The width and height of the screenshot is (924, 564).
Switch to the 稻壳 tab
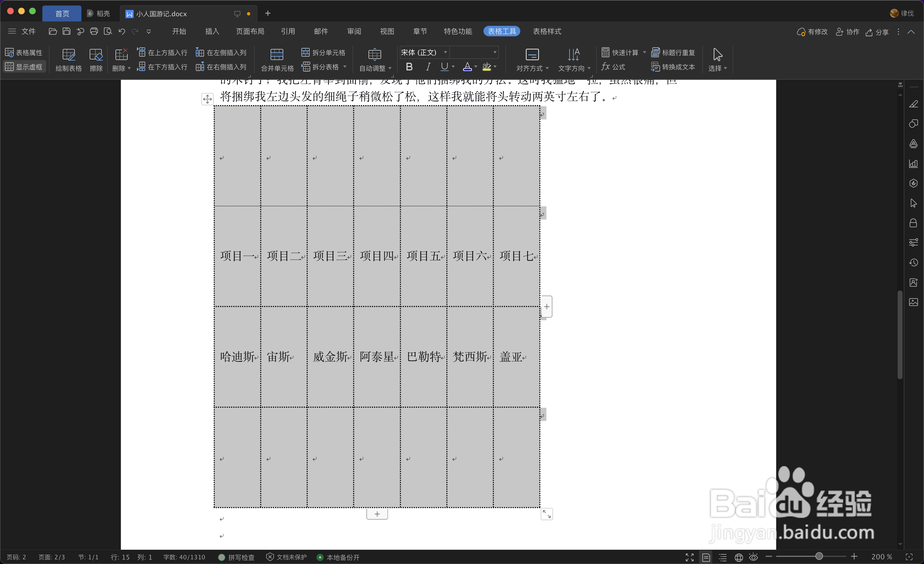(99, 13)
